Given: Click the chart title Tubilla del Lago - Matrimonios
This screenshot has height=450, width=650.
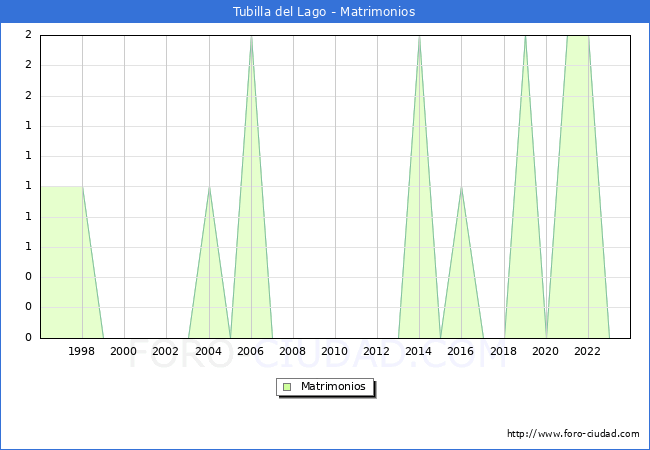Looking at the screenshot, I should point(324,12).
